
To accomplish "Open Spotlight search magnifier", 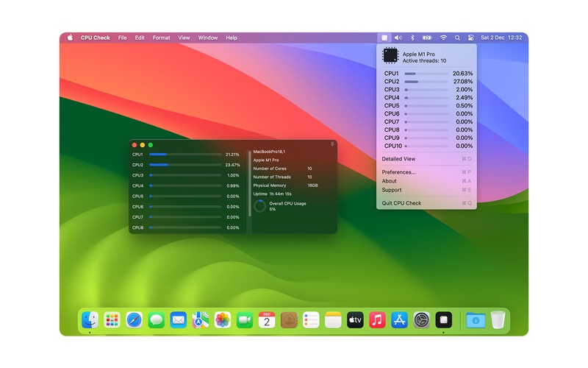I will coord(457,38).
